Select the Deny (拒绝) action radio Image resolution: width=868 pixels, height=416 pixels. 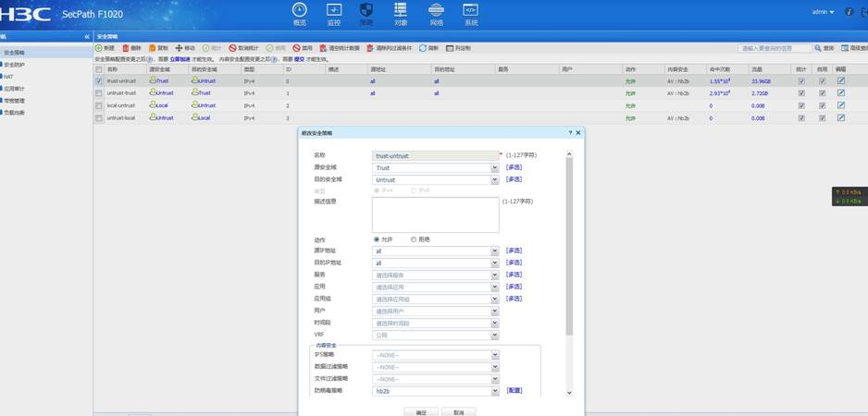pos(414,239)
